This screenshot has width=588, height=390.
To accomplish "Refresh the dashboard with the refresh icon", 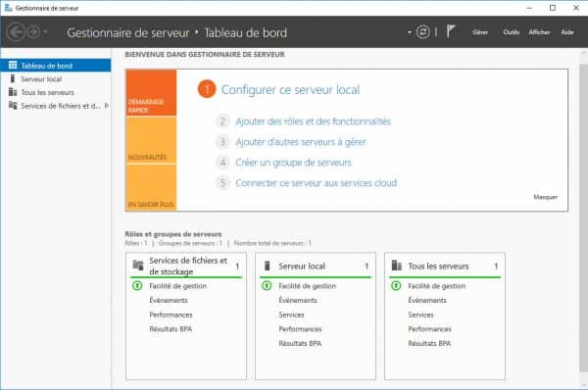I will [x=423, y=32].
